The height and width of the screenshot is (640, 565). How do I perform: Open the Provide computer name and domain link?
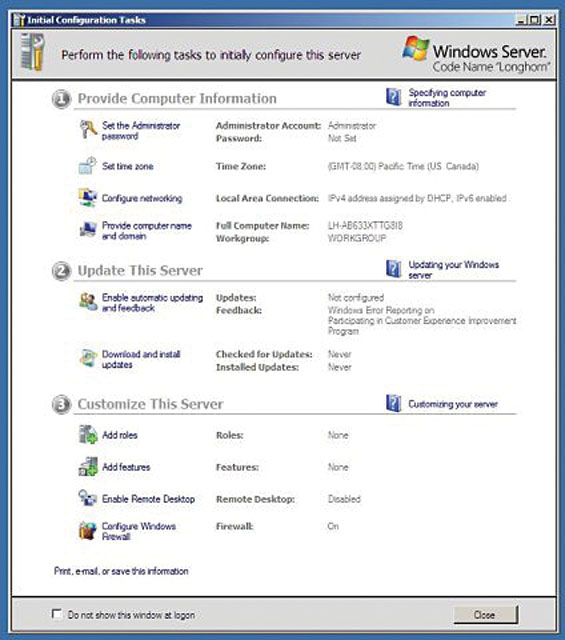tap(147, 231)
